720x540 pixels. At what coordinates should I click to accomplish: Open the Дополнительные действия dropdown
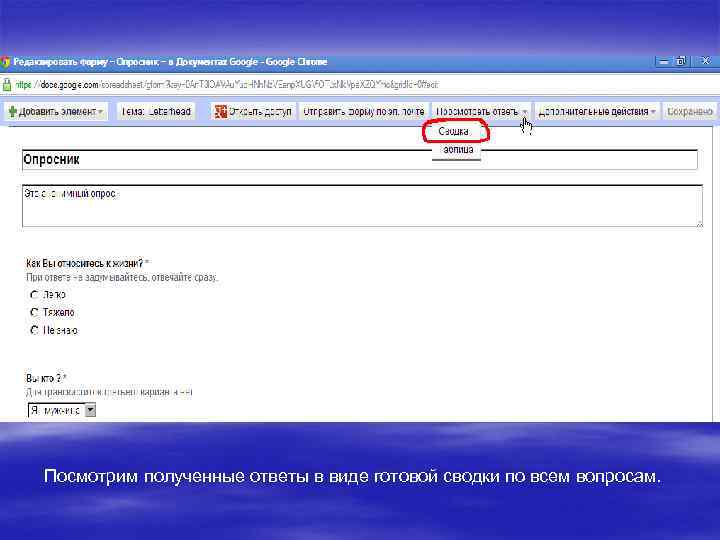(597, 112)
